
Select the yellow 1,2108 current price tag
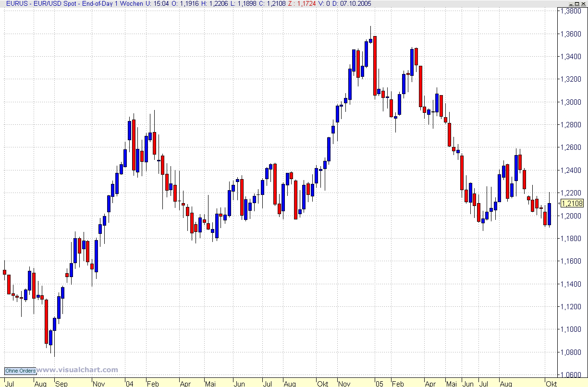(572, 204)
